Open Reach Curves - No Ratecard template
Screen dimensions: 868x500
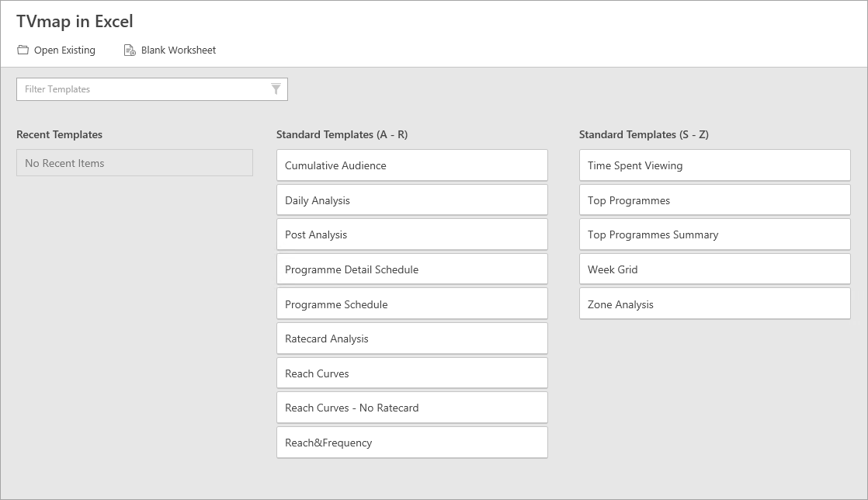(411, 408)
